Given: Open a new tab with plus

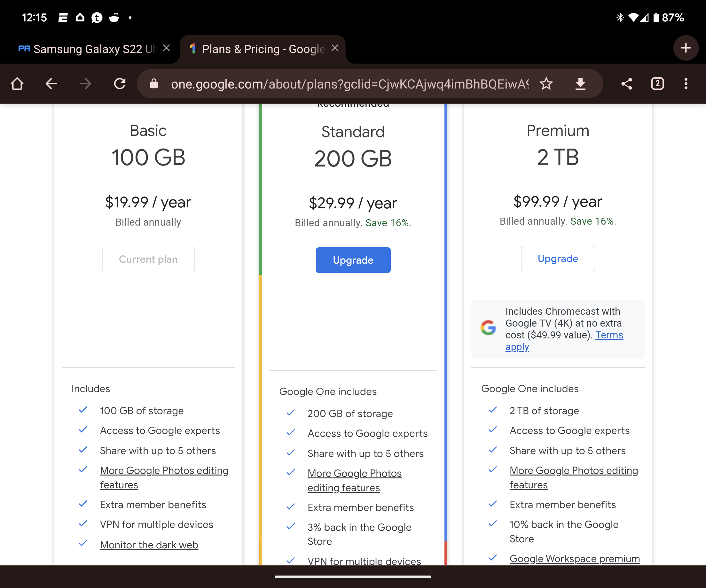Looking at the screenshot, I should 686,48.
